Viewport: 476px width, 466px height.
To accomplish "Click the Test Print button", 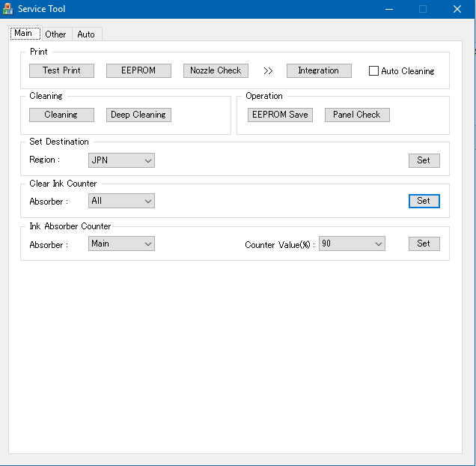I will [61, 70].
